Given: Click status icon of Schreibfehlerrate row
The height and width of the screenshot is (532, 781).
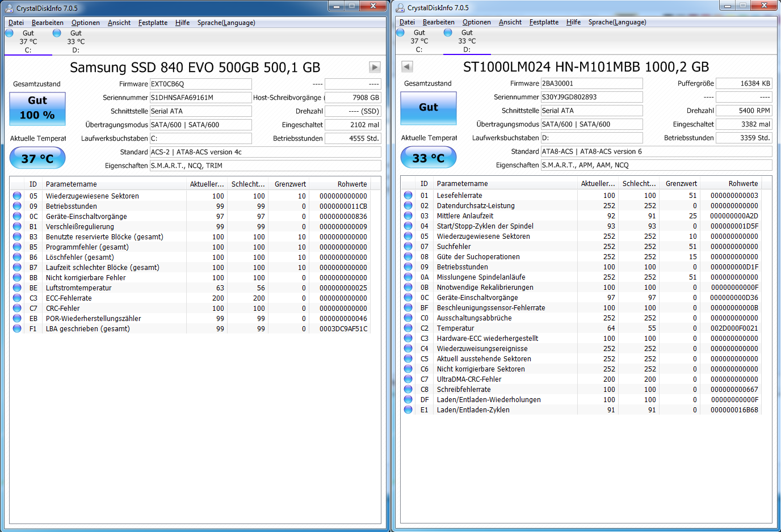Looking at the screenshot, I should click(x=408, y=389).
